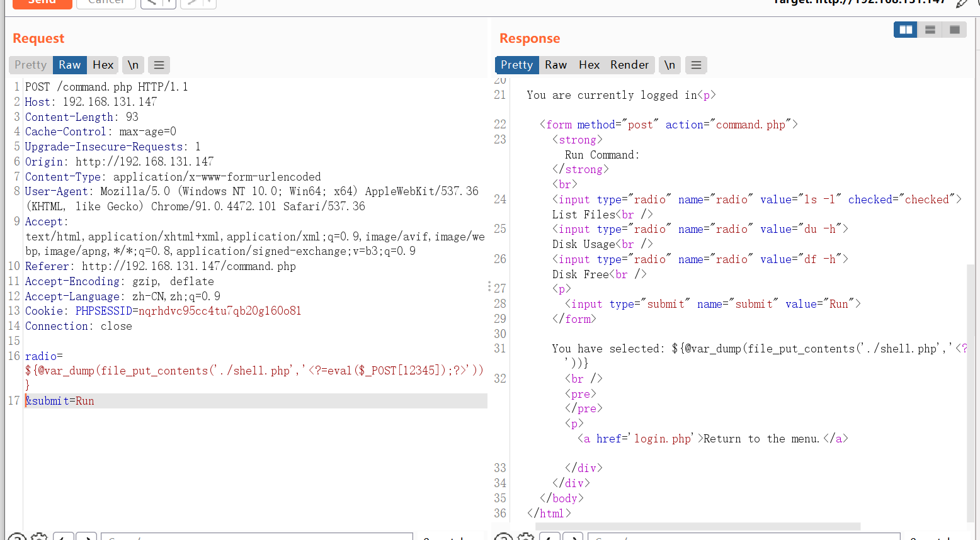980x540 pixels.
Task: Select the Pretty tab in Response panel
Action: pyautogui.click(x=517, y=65)
